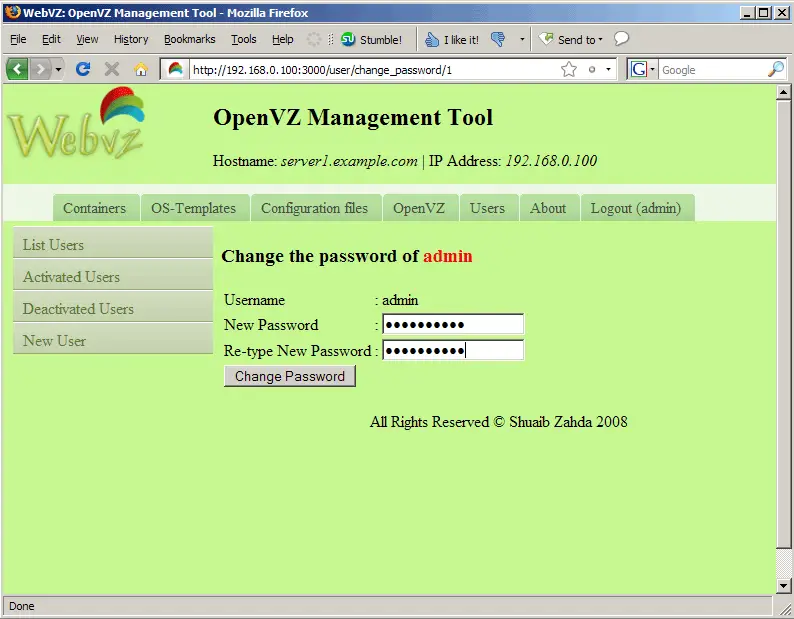The width and height of the screenshot is (794, 619).
Task: Open Activated Users in sidebar
Action: coord(113,277)
